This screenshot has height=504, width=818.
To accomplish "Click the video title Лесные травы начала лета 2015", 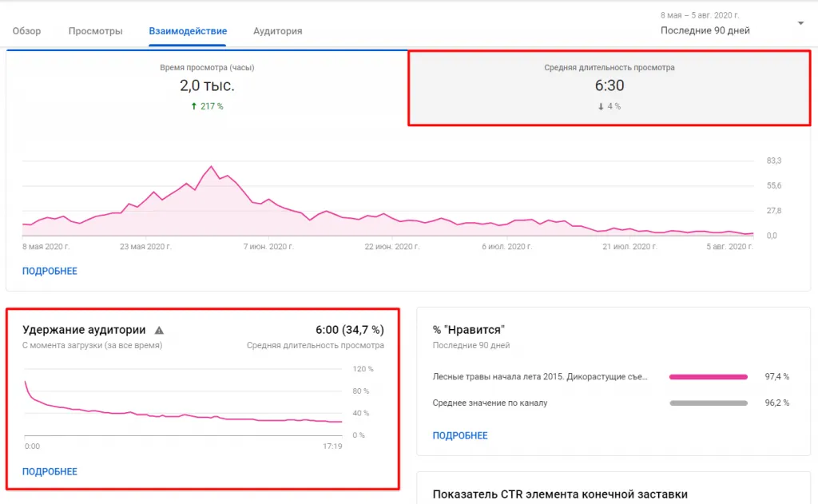I will coord(540,377).
